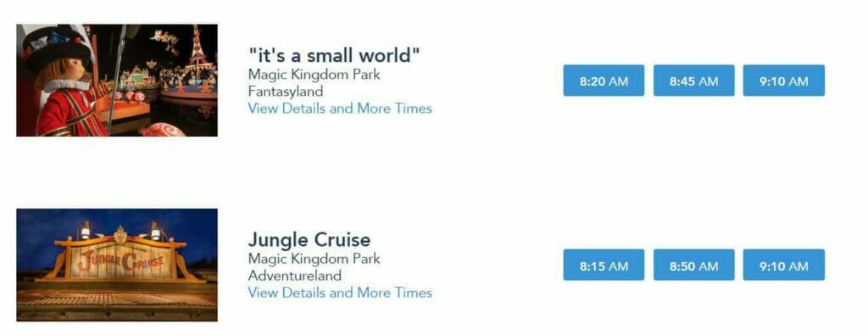Select the 8:15 AM Jungle Cruise slot

(604, 265)
